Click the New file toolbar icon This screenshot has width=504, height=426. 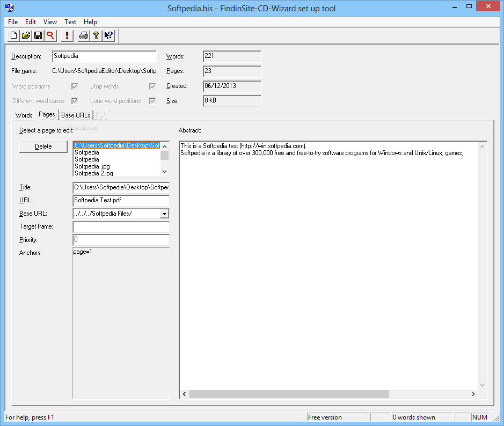13,35
